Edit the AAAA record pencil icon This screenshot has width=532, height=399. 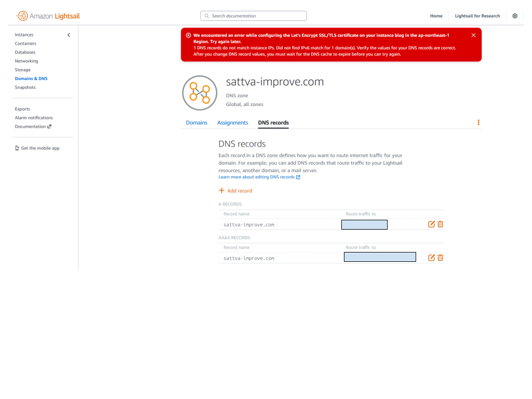click(x=431, y=258)
